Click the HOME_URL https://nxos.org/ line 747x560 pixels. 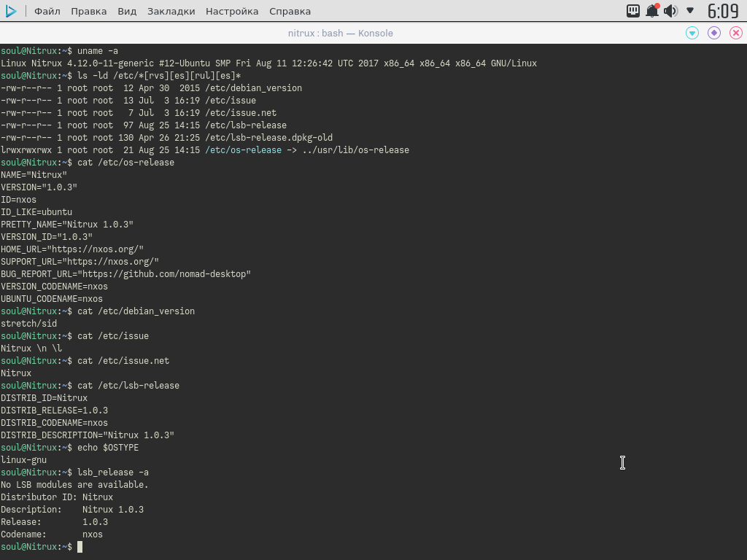72,249
